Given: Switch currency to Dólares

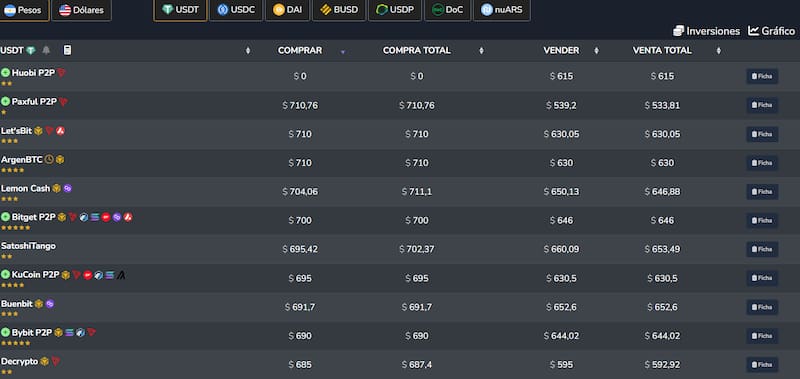Looking at the screenshot, I should click(82, 10).
